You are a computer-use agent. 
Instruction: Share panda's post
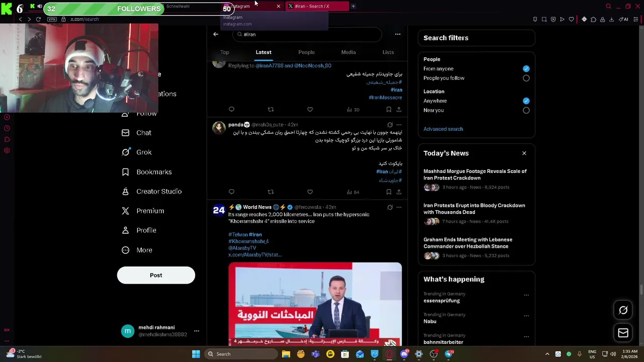399,192
